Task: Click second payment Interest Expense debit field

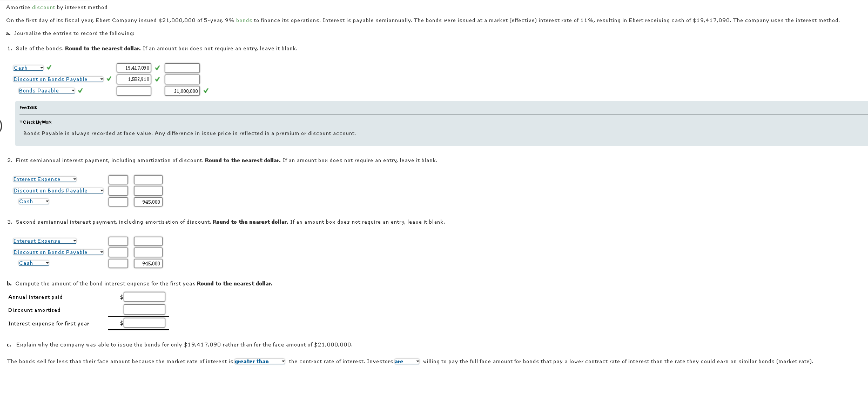Action: click(x=118, y=241)
